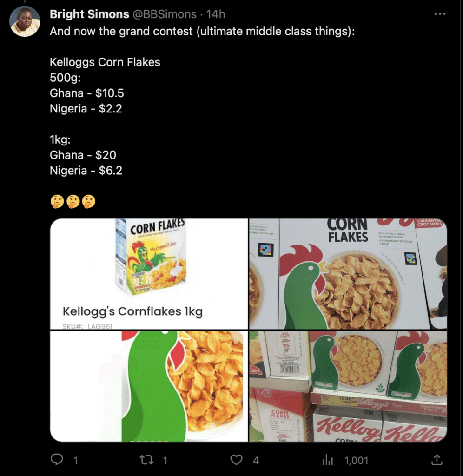The width and height of the screenshot is (463, 476).
Task: Click the retweet arrows icon
Action: point(146,460)
